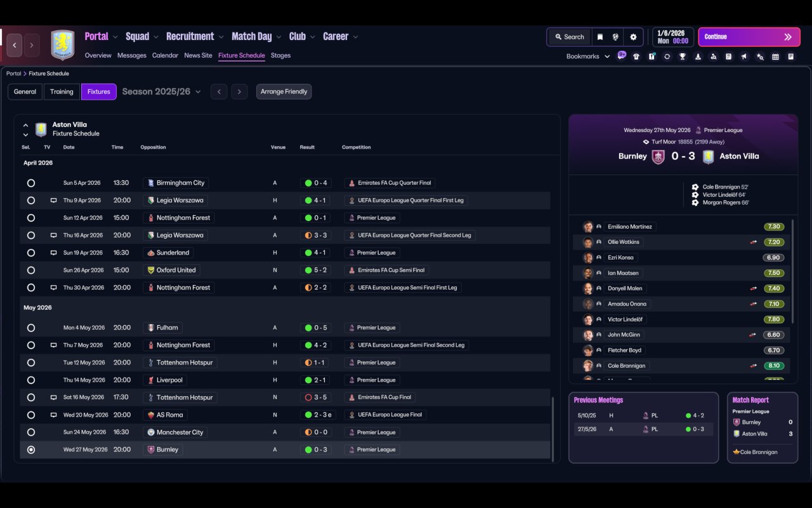
Task: Click the Continue button
Action: pyautogui.click(x=750, y=37)
